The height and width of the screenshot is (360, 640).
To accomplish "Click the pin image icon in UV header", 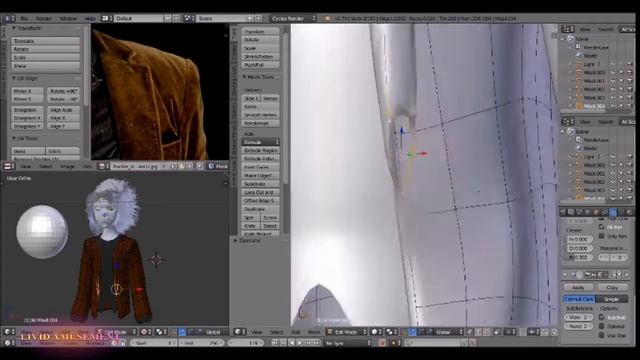I will tap(200, 167).
